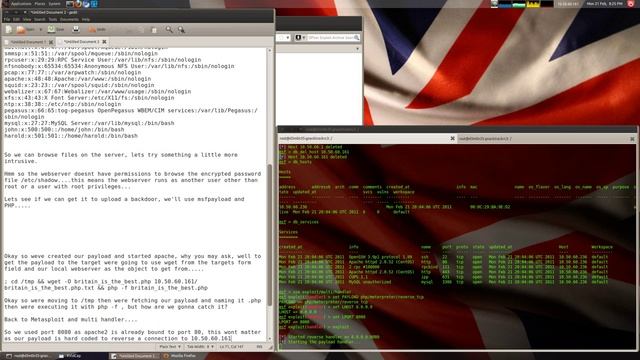Open the gedit Documents menu

pos(69,19)
